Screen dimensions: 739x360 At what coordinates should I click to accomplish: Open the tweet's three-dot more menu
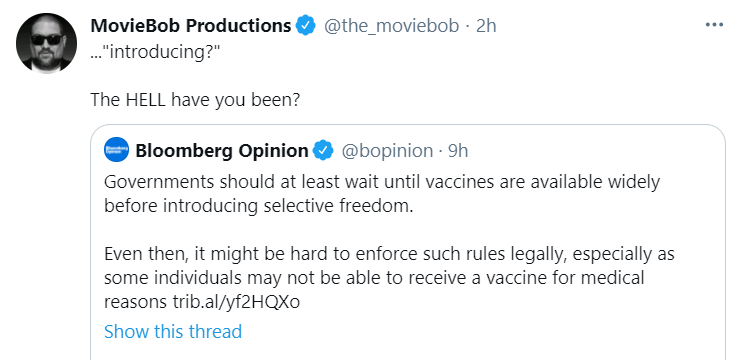(x=714, y=25)
